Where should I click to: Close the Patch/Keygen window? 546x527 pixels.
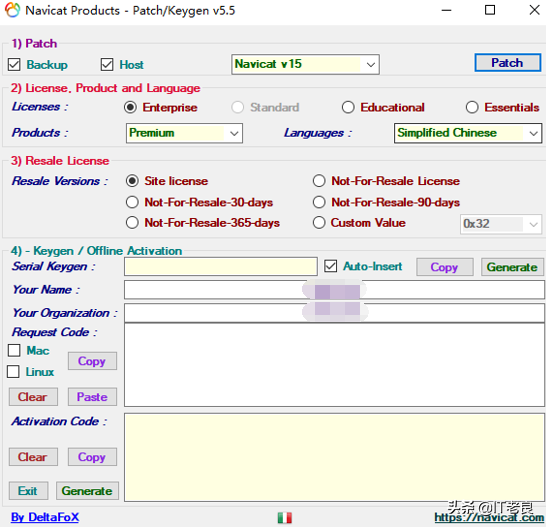(x=534, y=10)
